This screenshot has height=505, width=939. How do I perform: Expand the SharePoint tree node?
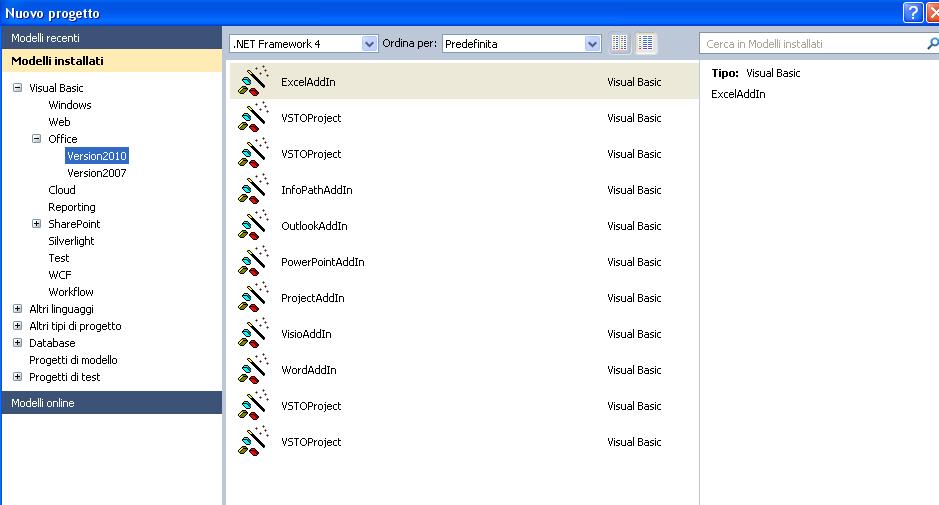[37, 223]
